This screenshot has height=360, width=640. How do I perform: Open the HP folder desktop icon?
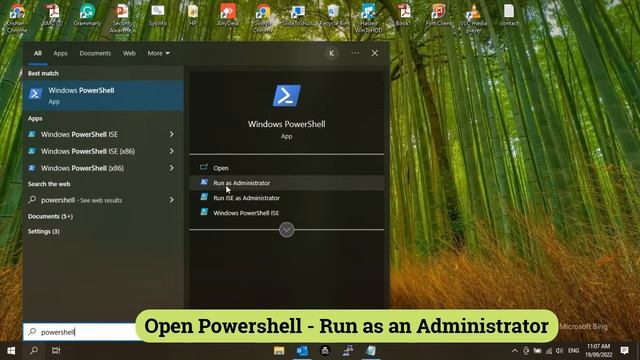[193, 15]
